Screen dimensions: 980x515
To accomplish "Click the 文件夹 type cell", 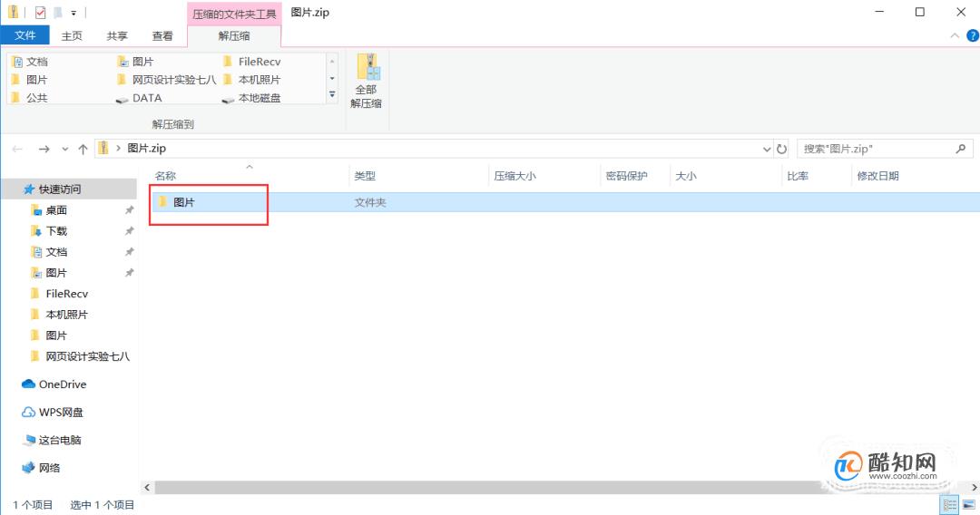I will click(x=370, y=202).
